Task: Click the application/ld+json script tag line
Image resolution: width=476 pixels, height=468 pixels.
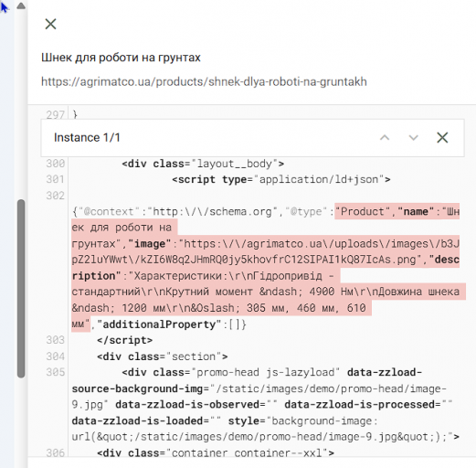Action: click(x=281, y=179)
